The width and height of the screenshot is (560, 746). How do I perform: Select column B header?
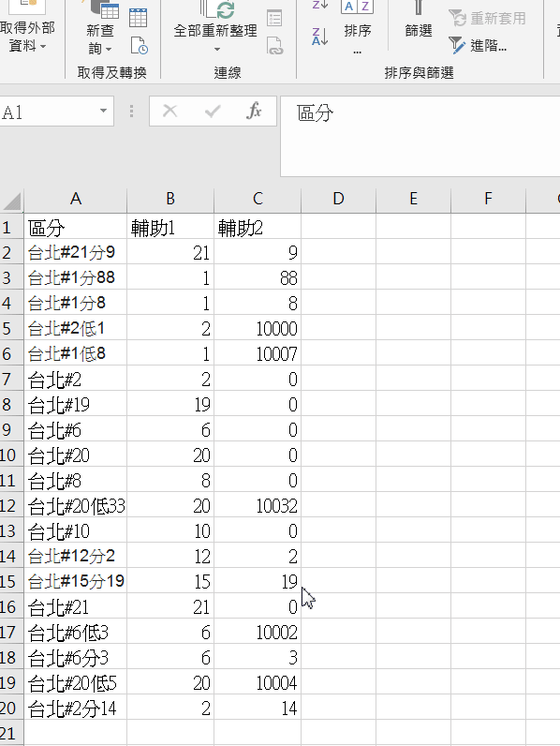pos(170,199)
